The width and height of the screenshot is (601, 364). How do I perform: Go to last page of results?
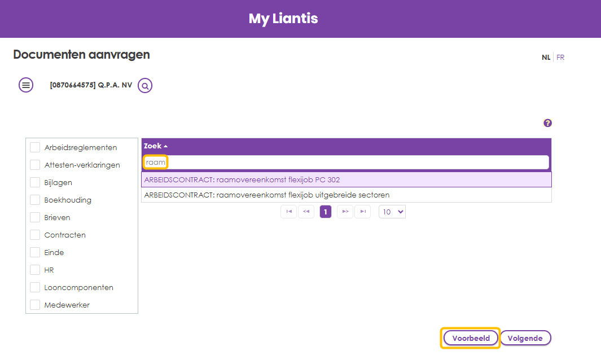tap(363, 212)
